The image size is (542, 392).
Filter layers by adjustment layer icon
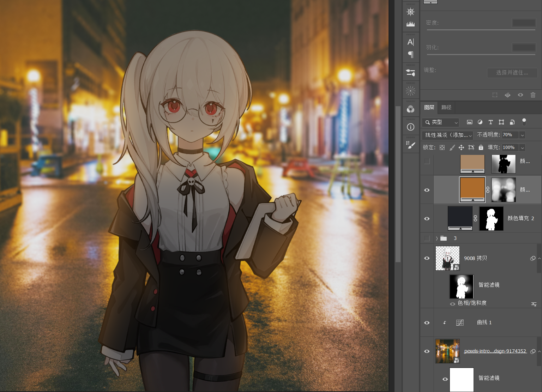point(480,122)
